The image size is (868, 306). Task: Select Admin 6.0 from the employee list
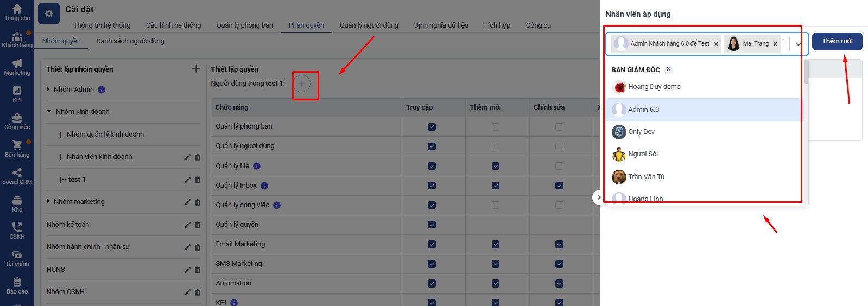643,110
